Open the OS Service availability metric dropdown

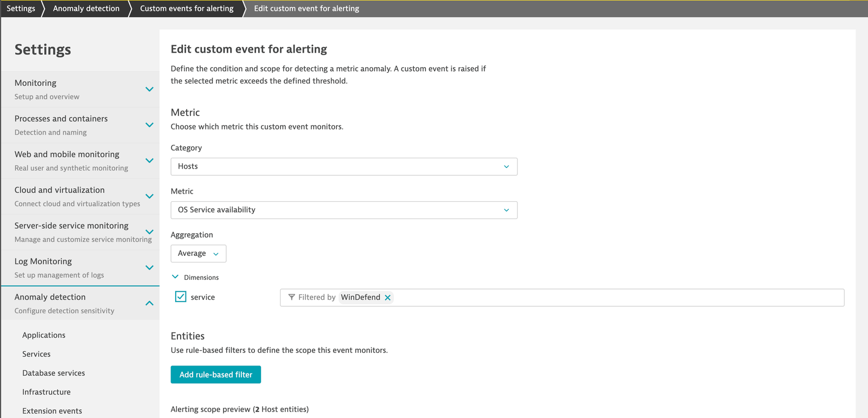[344, 210]
